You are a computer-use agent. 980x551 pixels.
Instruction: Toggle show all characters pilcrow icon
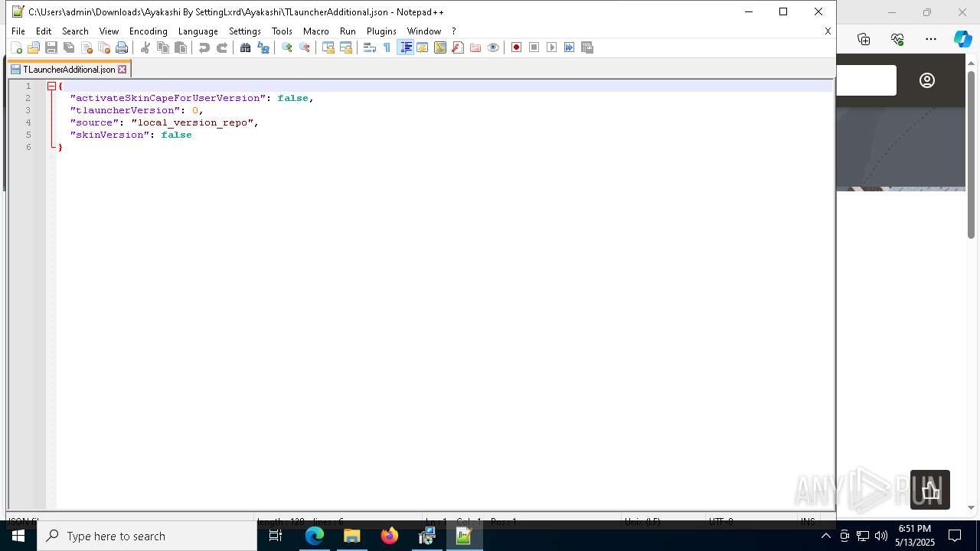click(387, 47)
